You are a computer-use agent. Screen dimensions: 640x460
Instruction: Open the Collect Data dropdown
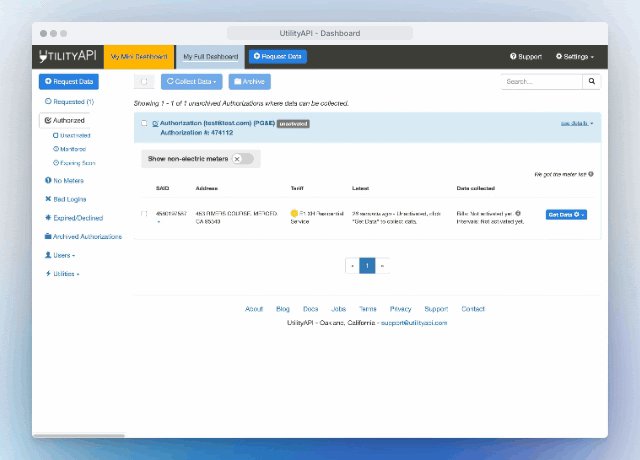(x=191, y=82)
